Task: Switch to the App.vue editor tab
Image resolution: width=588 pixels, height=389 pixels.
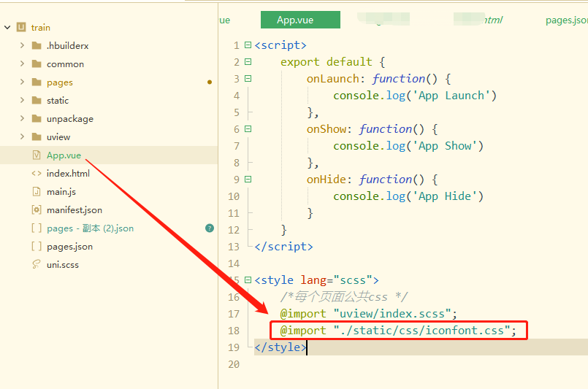Action: 300,20
